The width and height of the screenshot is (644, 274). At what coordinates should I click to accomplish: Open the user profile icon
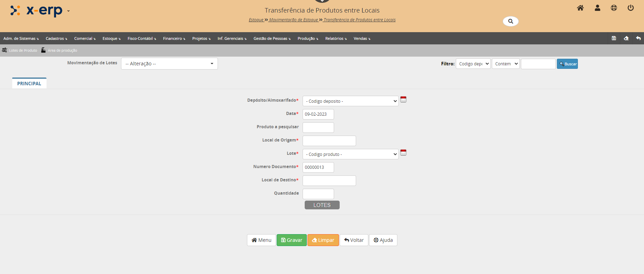coord(597,8)
